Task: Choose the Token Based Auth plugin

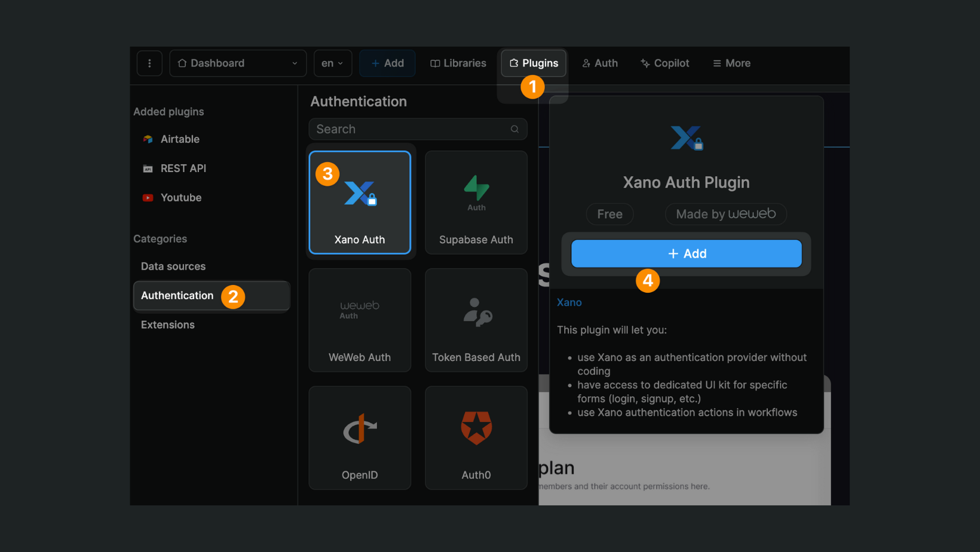Action: coord(476,320)
